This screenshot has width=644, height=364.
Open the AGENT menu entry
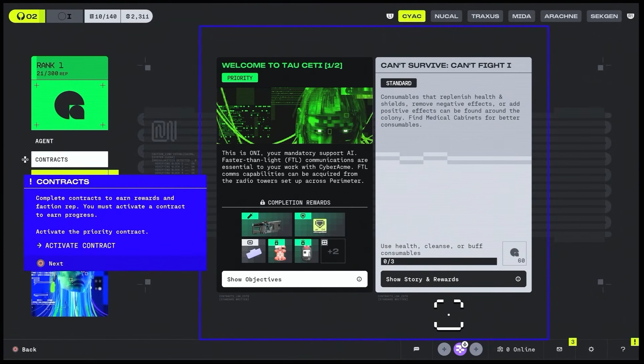(44, 141)
